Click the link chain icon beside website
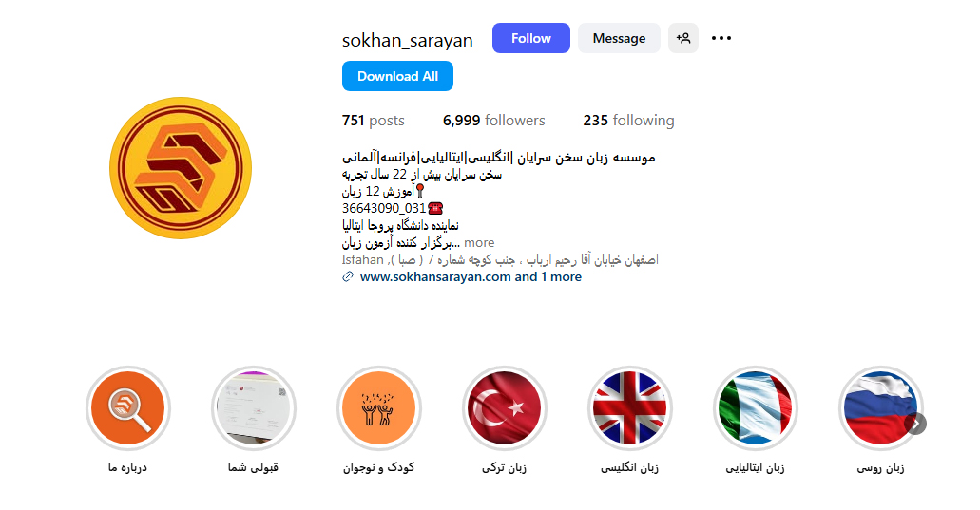The height and width of the screenshot is (510, 980). 348,277
